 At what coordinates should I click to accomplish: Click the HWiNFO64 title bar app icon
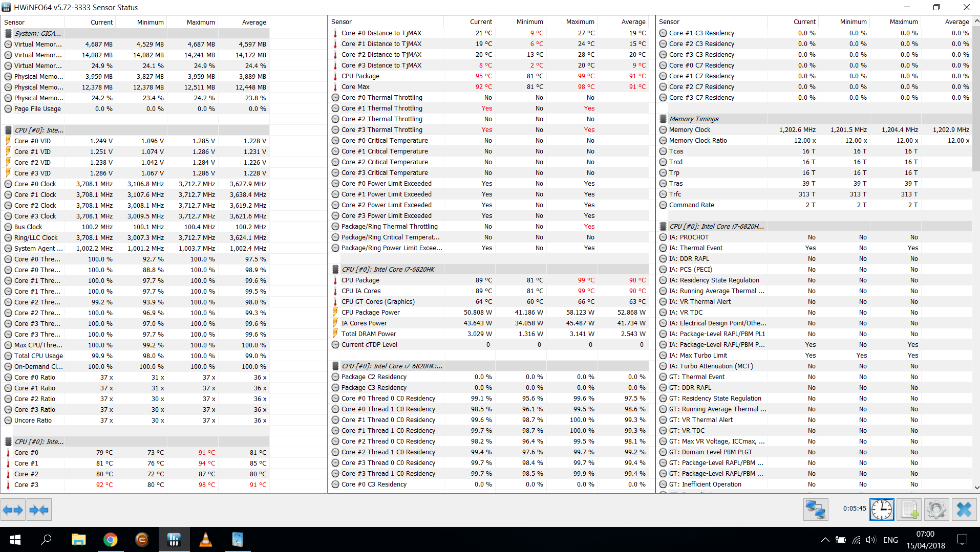coord(6,7)
